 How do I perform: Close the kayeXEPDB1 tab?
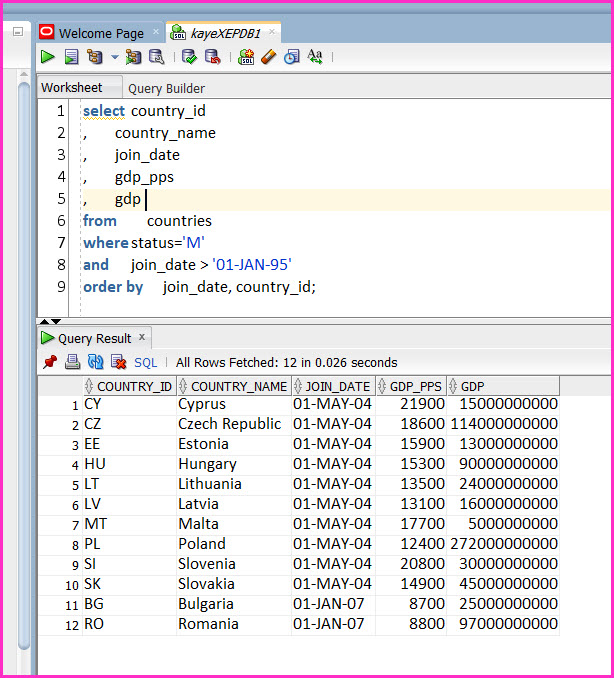(x=272, y=32)
